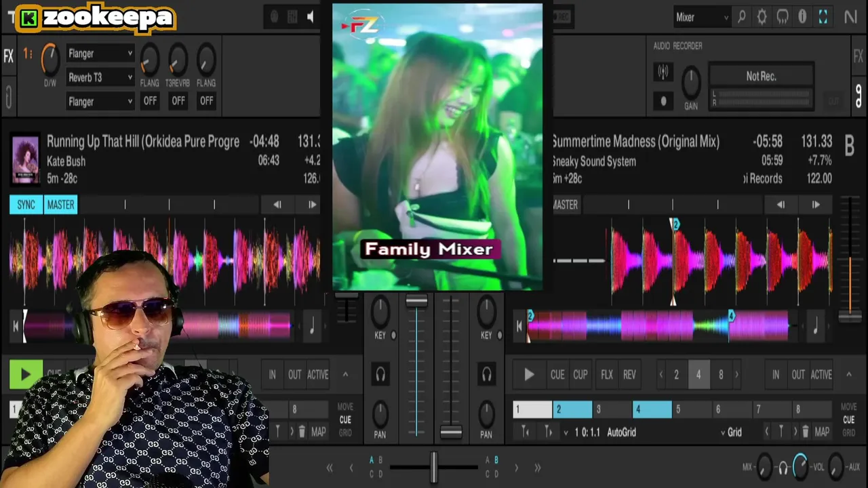The height and width of the screenshot is (488, 868).
Task: Click the crossfader fast-right double arrow
Action: 538,468
